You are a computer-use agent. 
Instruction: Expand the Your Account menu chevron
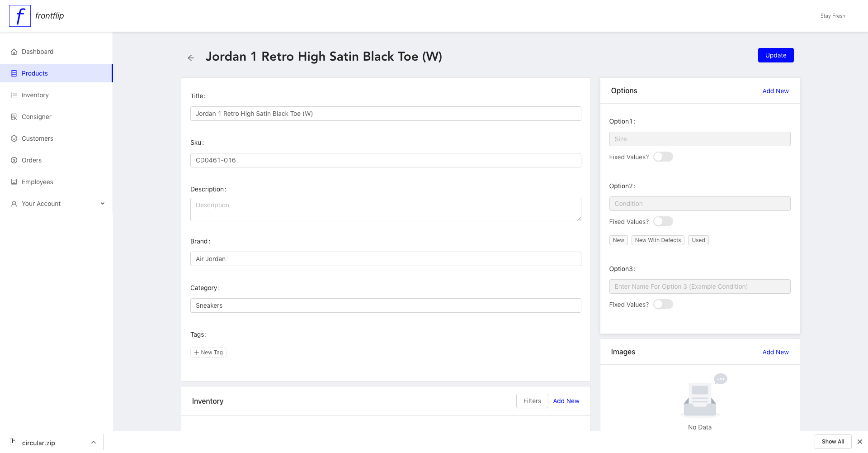[x=103, y=204]
